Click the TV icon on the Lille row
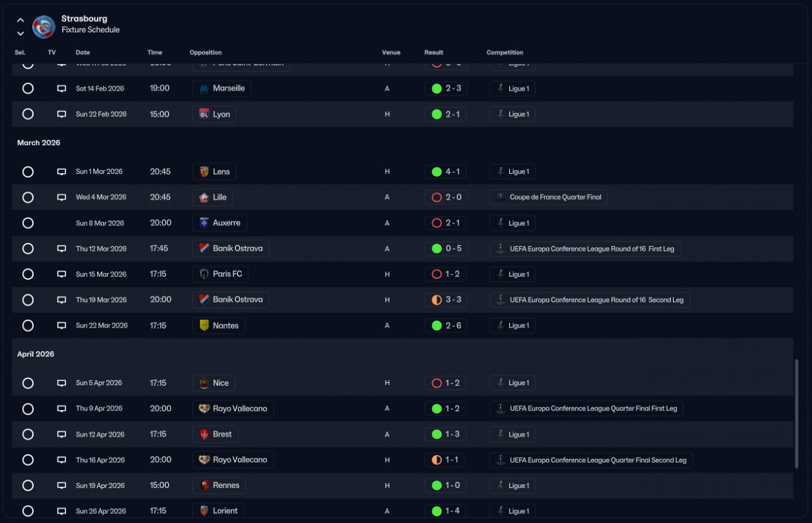The image size is (812, 523). tap(62, 197)
